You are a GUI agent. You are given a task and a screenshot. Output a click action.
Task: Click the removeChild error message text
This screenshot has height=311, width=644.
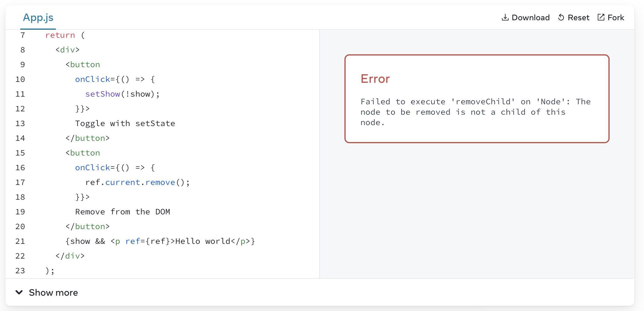pyautogui.click(x=475, y=112)
